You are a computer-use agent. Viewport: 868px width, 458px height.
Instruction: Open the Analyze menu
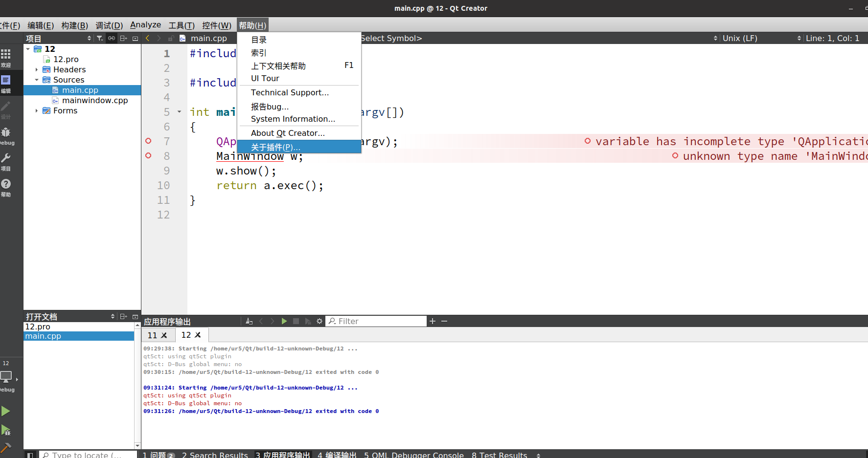145,25
